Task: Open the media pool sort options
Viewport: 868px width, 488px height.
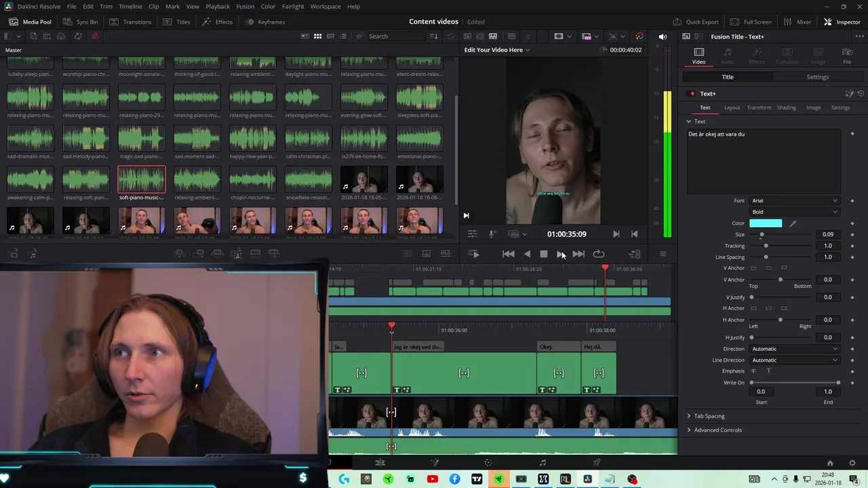Action: click(435, 36)
